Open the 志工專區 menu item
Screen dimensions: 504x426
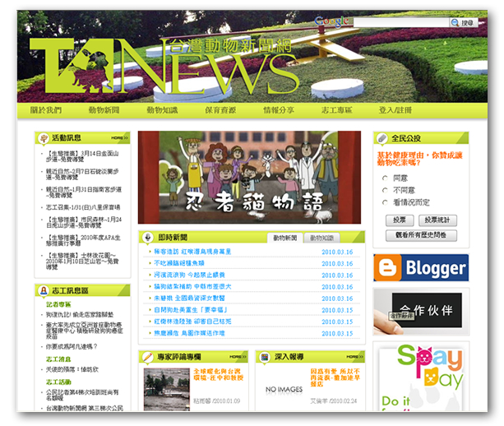point(337,110)
